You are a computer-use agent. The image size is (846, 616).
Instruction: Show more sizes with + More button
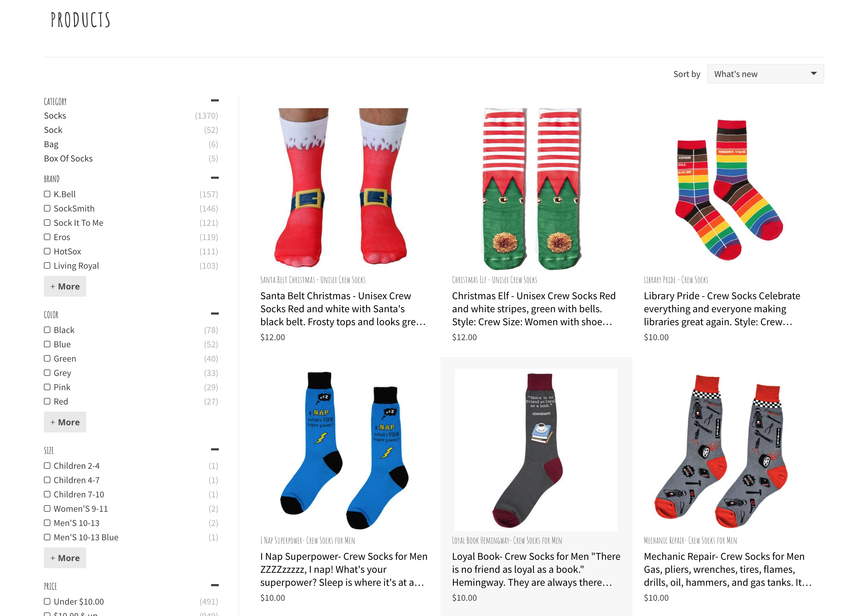tap(65, 558)
